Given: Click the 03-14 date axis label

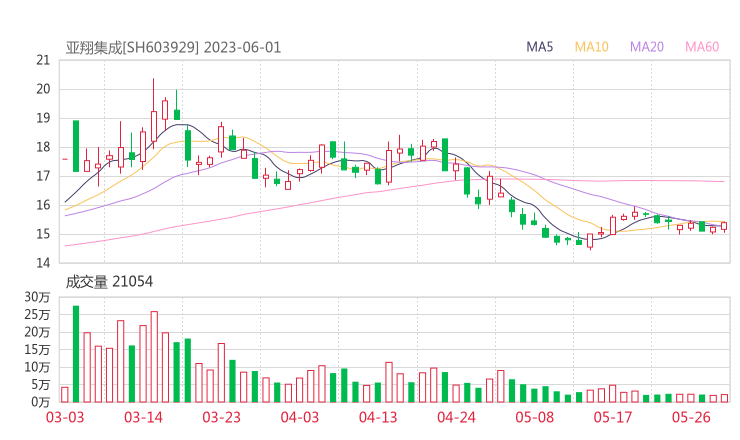Looking at the screenshot, I should 143,417.
